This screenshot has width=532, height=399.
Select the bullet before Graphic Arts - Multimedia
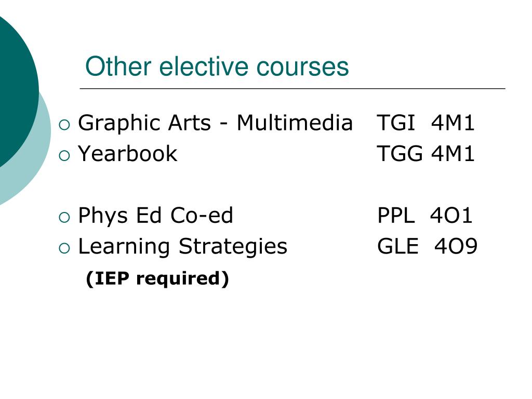tap(64, 125)
